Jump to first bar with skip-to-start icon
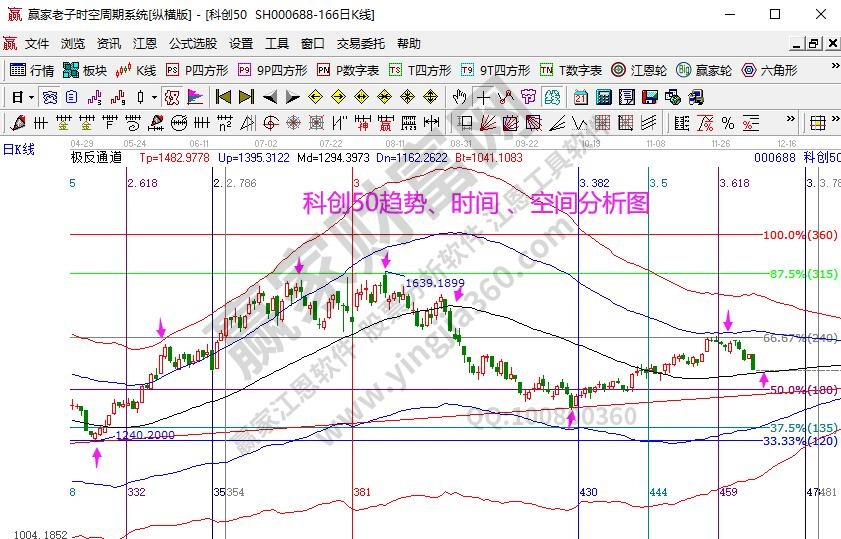841x539 pixels. pos(224,97)
